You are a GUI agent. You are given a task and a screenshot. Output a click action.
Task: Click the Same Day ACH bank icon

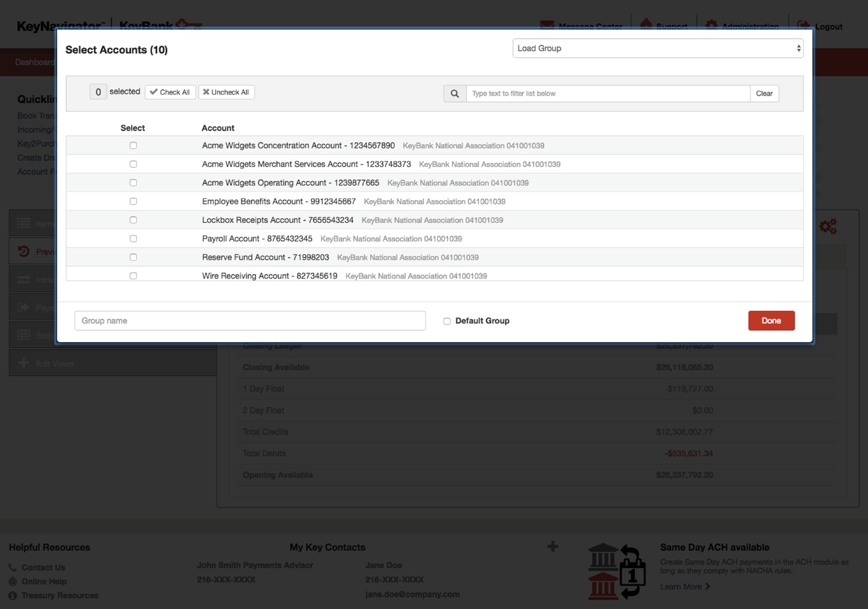[617, 571]
